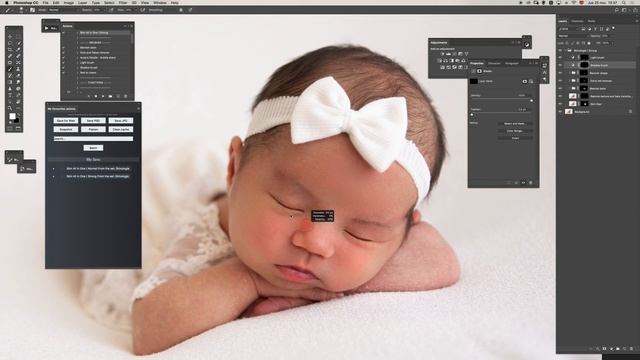The width and height of the screenshot is (640, 360).
Task: Open the brush Mode dropdown in options bar
Action: pos(64,10)
